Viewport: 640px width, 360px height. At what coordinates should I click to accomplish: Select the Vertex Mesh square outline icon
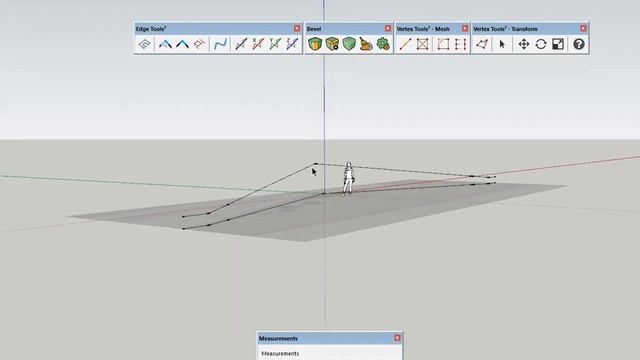(x=443, y=44)
